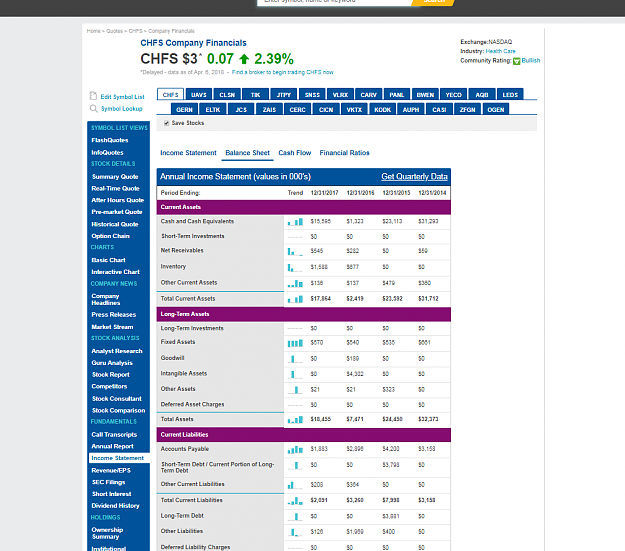The height and width of the screenshot is (551, 625).
Task: Click the $18,455 Total Assets value
Action: coord(320,419)
